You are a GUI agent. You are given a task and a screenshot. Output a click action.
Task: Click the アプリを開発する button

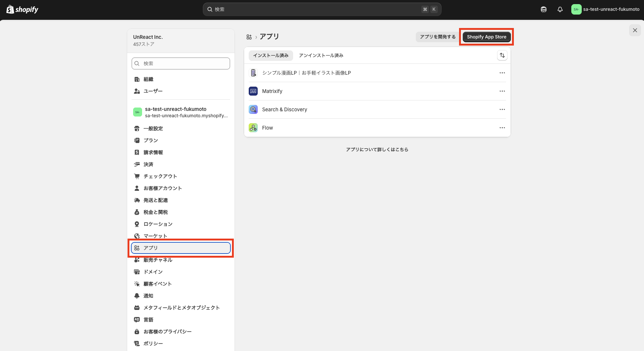click(438, 37)
